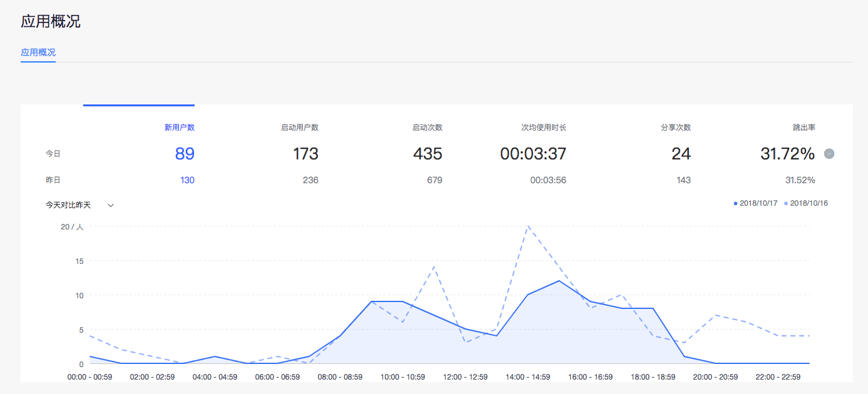Select the 跳出率 metric header
The image size is (868, 394).
tap(804, 128)
